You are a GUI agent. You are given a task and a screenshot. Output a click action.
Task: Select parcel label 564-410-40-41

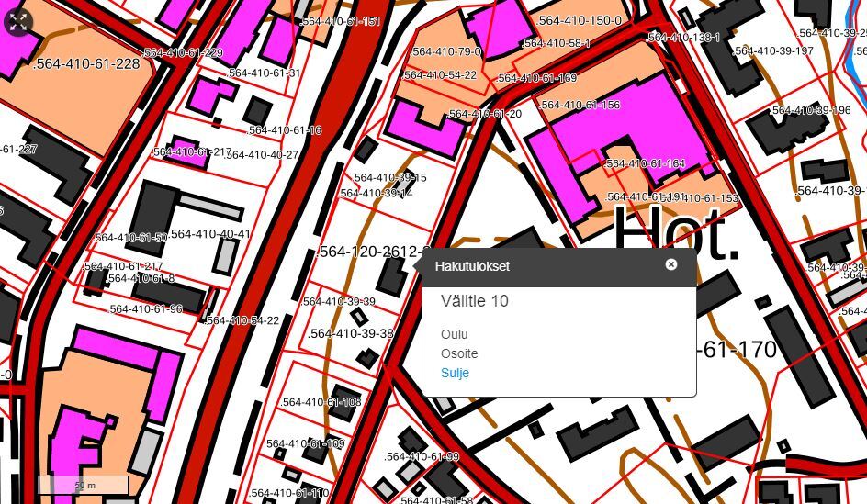pyautogui.click(x=209, y=234)
